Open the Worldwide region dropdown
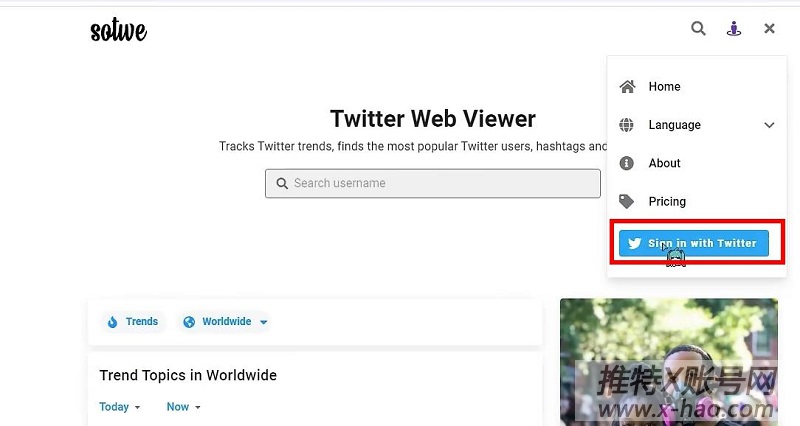The height and width of the screenshot is (426, 800). (x=225, y=322)
